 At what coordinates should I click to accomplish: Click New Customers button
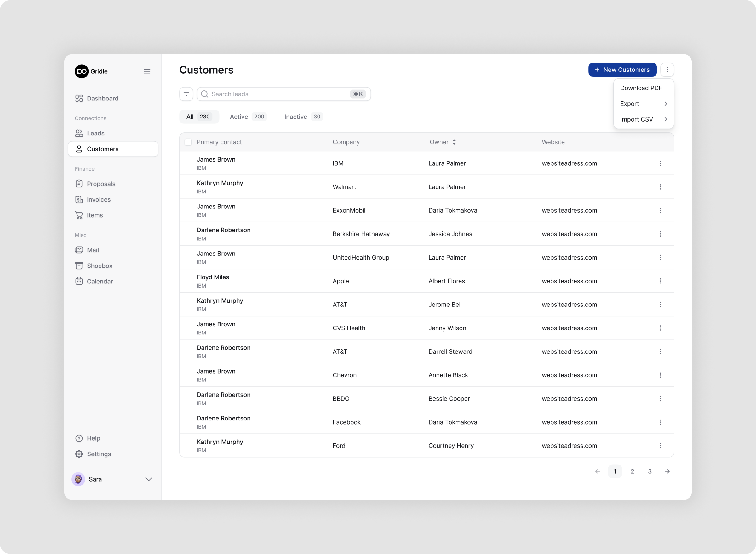pyautogui.click(x=622, y=70)
